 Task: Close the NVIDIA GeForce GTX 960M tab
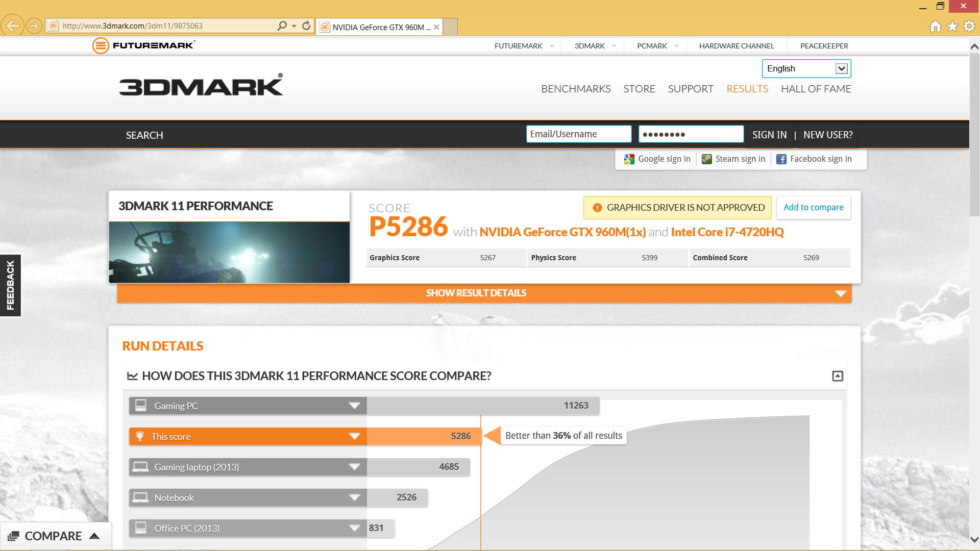[436, 27]
